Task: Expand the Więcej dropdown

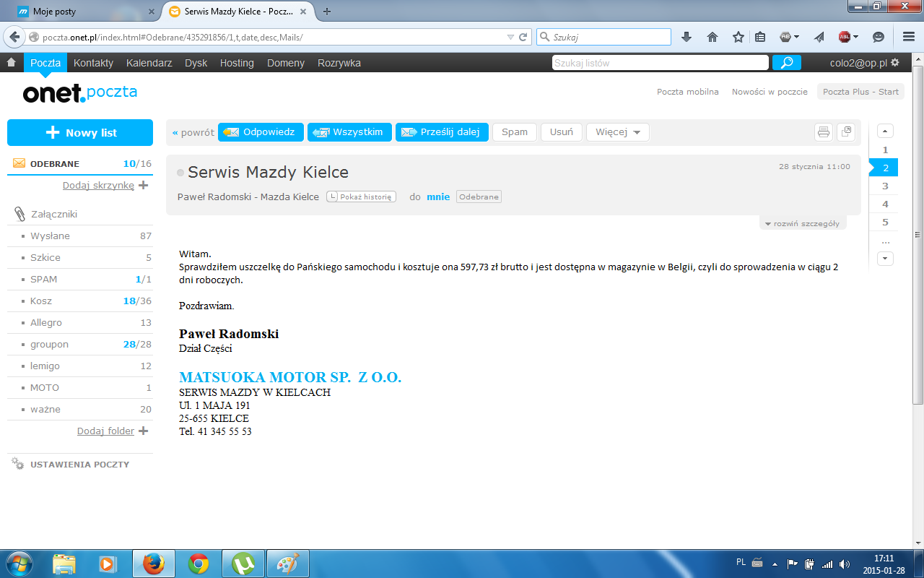Action: coord(617,132)
